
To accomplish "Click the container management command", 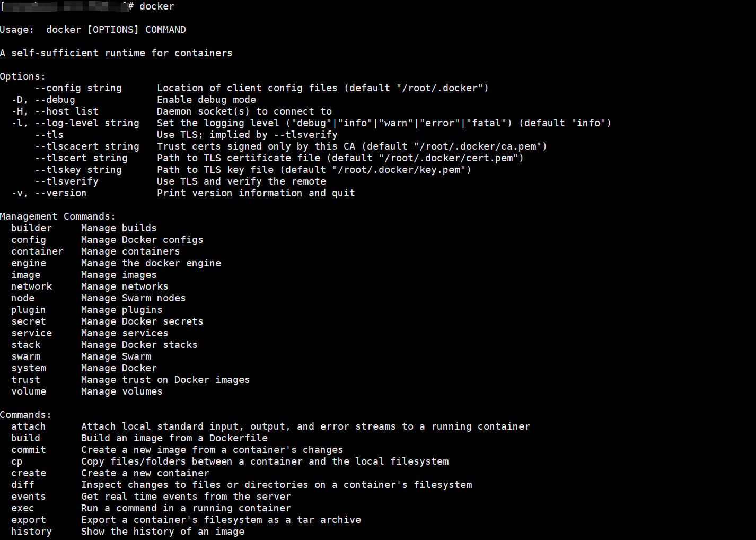I will (38, 251).
